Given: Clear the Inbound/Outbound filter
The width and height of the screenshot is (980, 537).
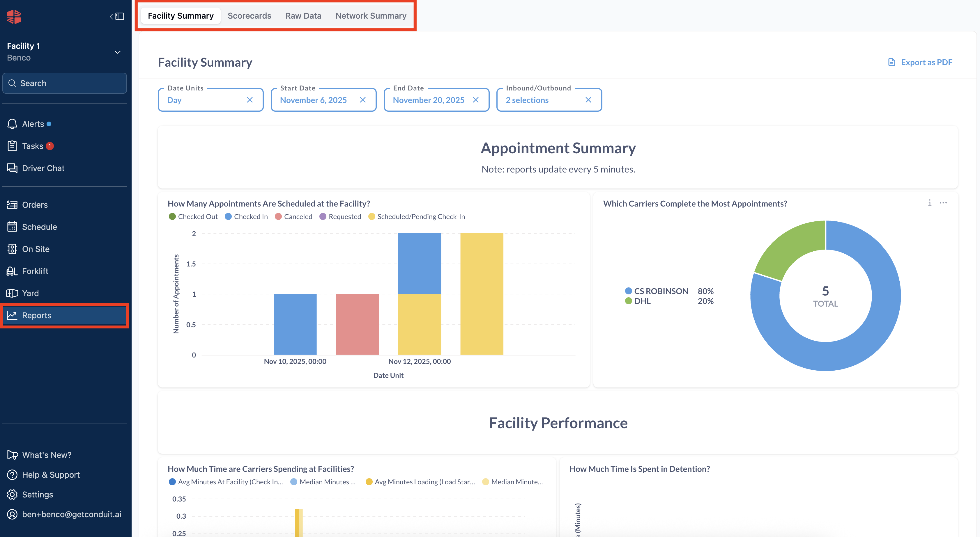Looking at the screenshot, I should [588, 100].
